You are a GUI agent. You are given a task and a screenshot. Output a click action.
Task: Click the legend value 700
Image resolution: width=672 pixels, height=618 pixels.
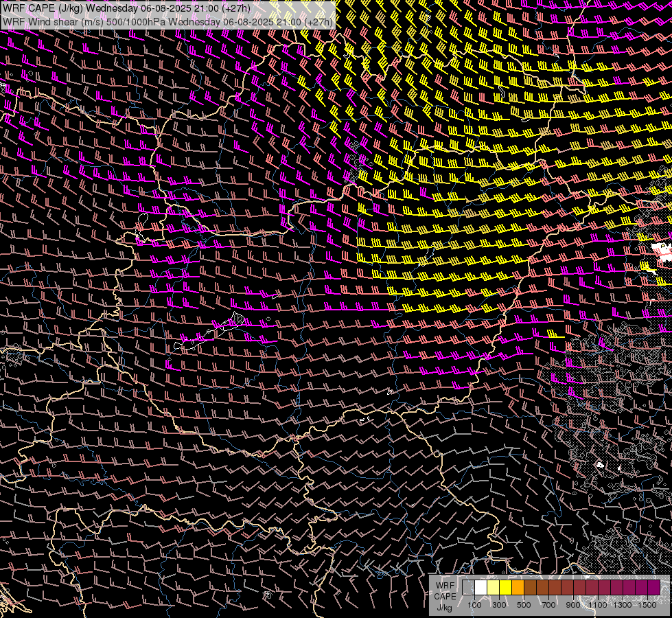click(x=548, y=605)
